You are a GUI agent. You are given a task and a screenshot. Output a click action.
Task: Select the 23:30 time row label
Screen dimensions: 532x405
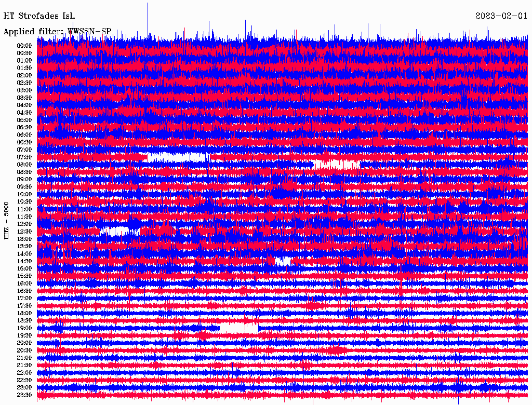[24, 395]
